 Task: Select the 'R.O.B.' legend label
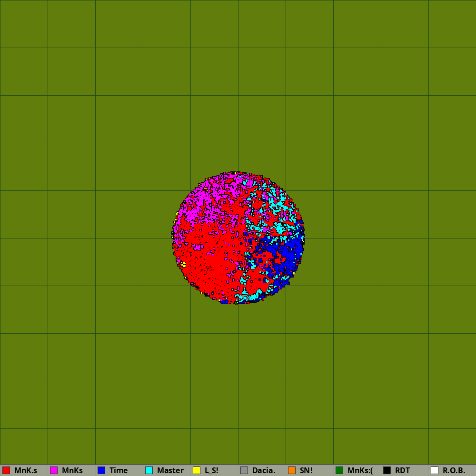(x=454, y=471)
